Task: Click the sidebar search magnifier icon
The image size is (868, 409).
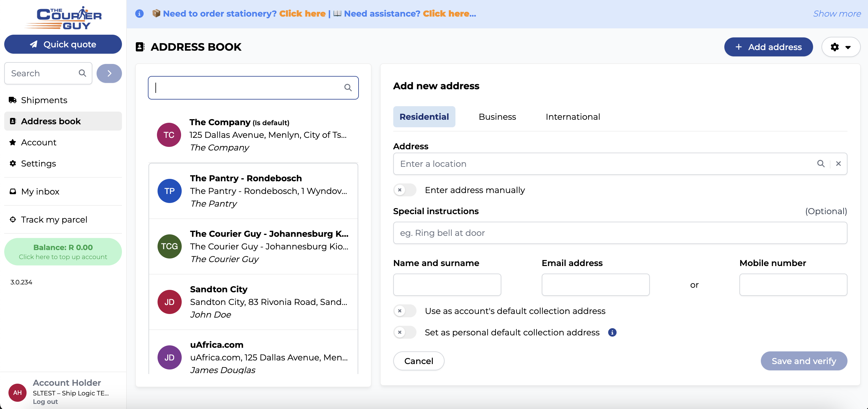Action: (82, 73)
